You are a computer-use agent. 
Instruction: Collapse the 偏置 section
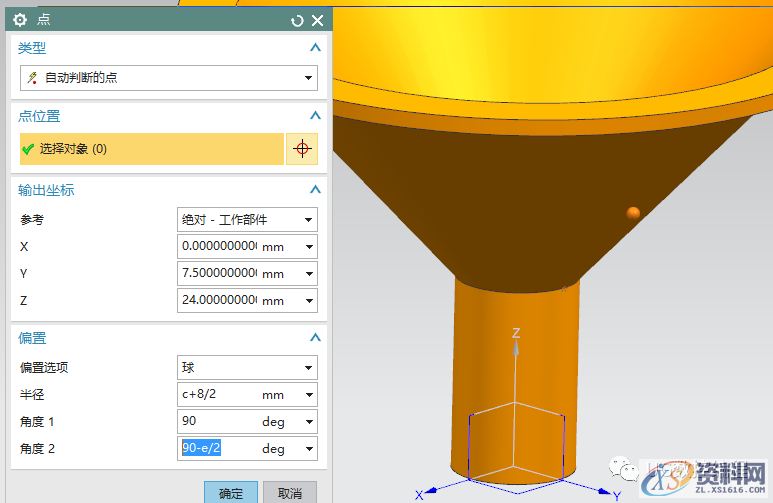pos(315,338)
